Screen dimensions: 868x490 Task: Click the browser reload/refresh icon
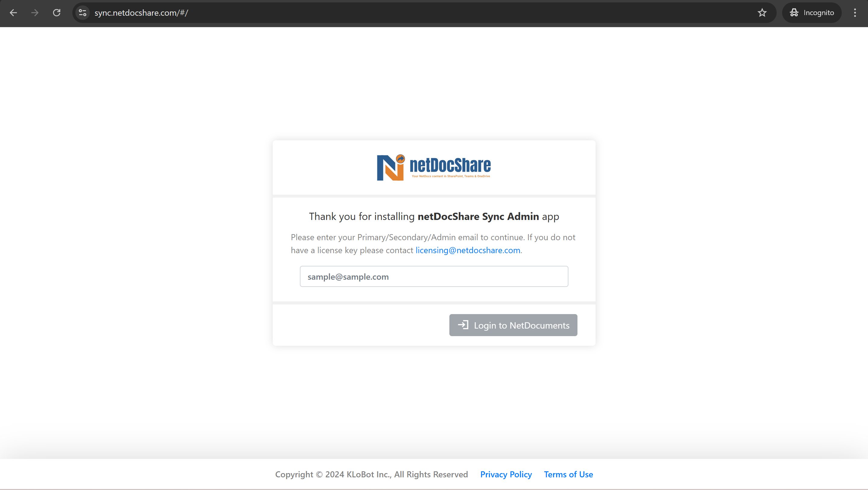tap(57, 13)
